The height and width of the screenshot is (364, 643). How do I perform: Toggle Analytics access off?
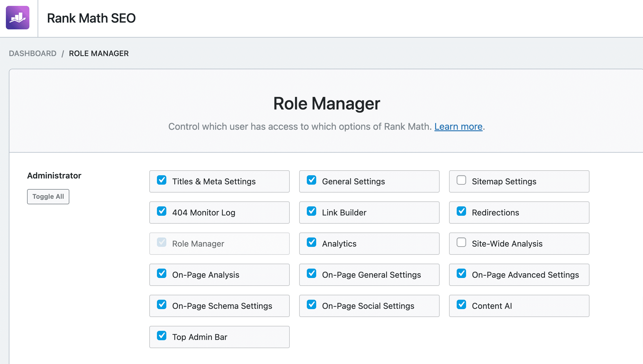click(312, 242)
